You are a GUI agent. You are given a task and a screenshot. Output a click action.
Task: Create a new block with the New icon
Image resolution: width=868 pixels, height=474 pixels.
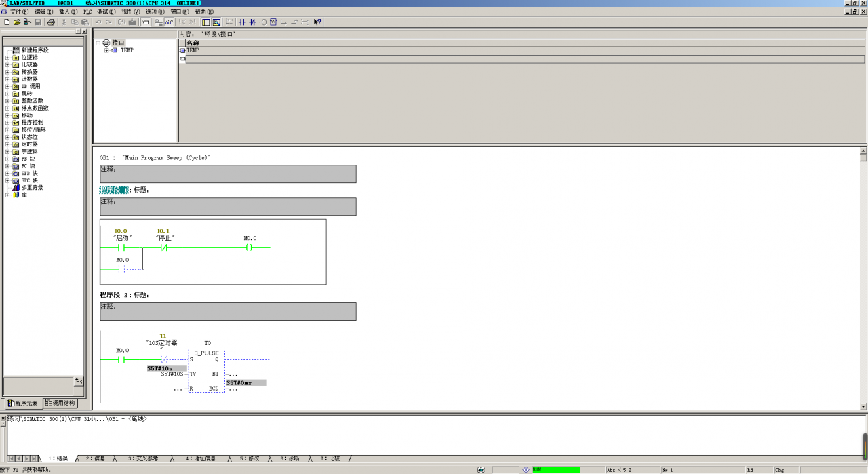tap(7, 22)
